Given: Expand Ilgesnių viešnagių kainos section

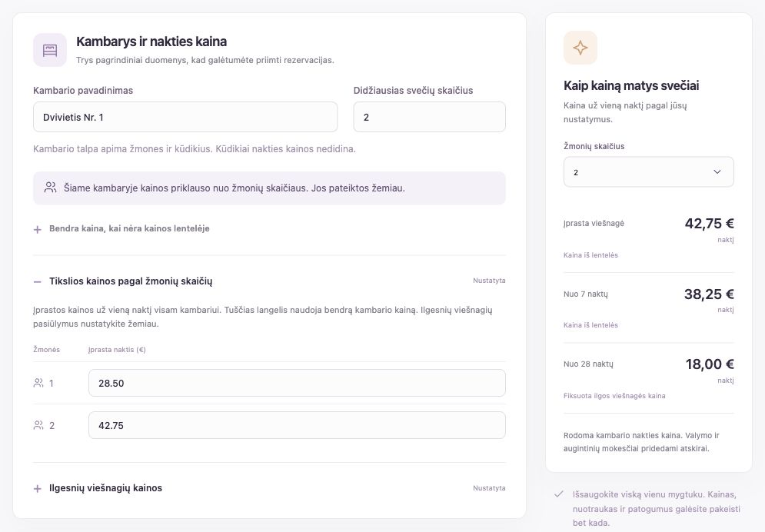Looking at the screenshot, I should tap(98, 488).
